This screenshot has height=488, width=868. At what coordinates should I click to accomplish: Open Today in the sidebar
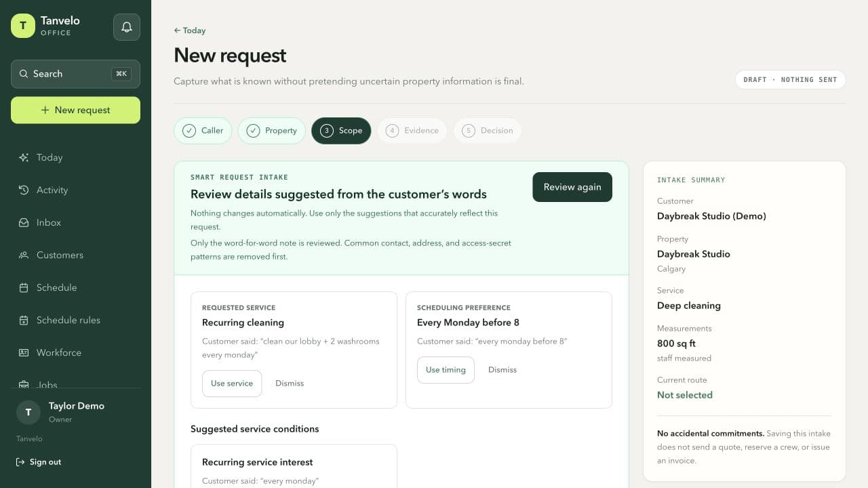point(75,157)
